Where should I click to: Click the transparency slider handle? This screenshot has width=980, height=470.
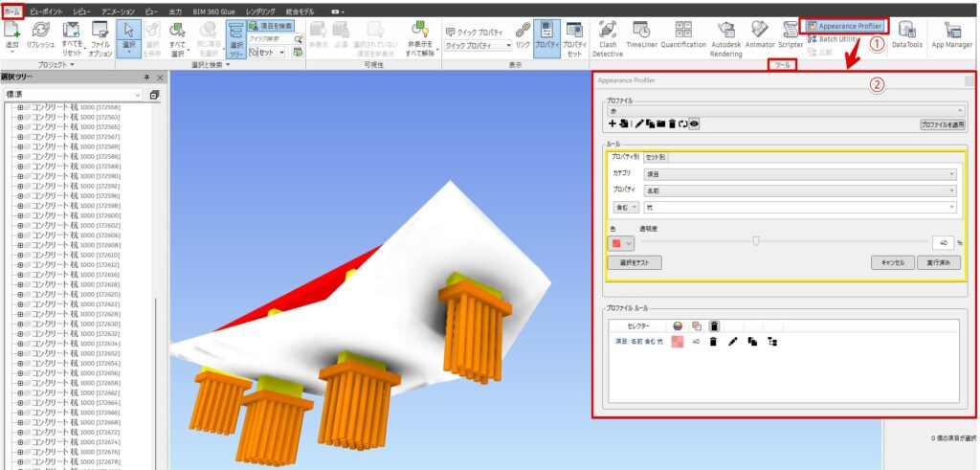pos(756,242)
